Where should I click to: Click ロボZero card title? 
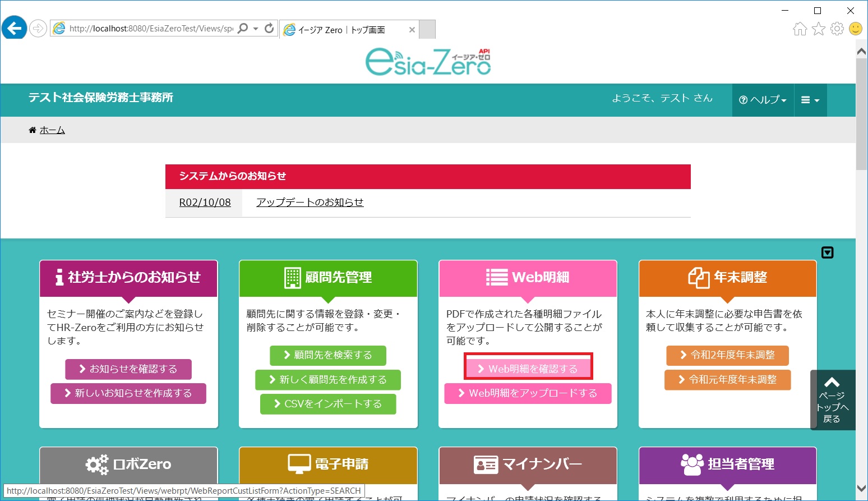pos(142,465)
